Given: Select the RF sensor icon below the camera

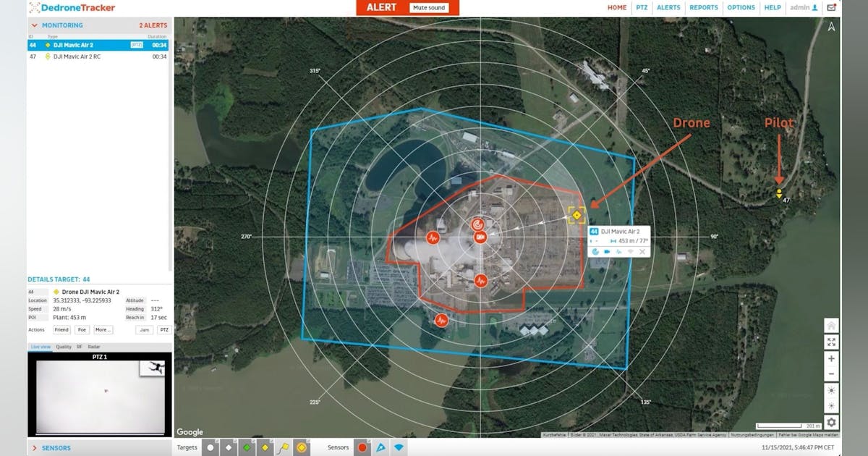Looking at the screenshot, I should coord(481,281).
